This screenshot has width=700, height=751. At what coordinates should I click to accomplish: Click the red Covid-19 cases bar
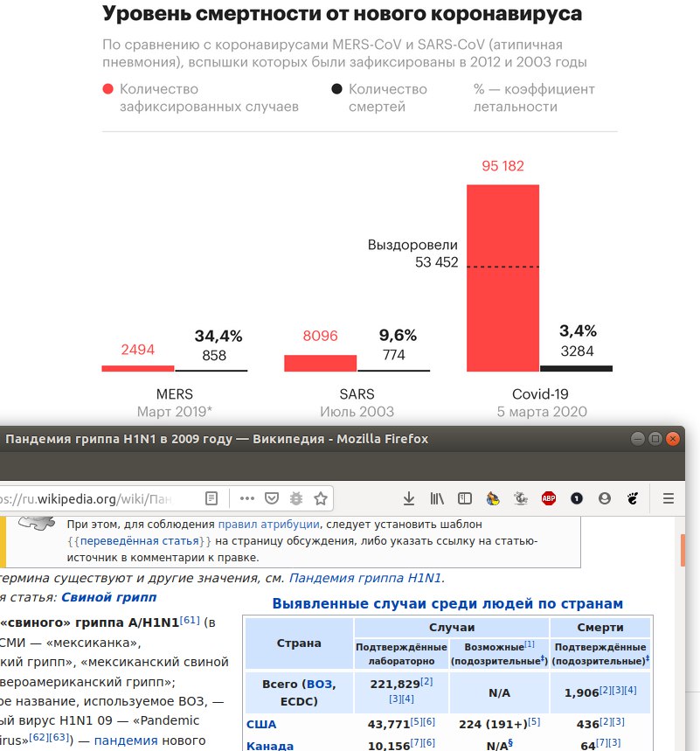pyautogui.click(x=502, y=278)
